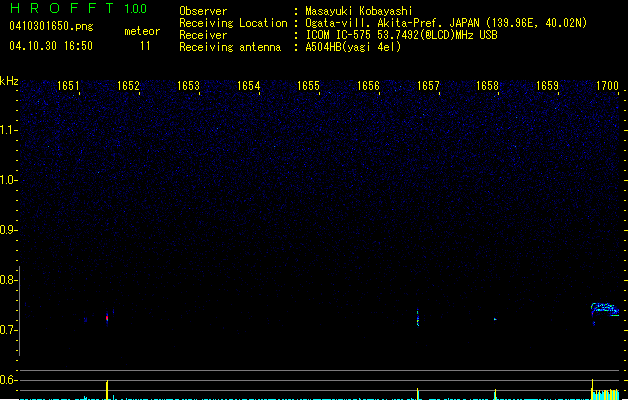The height and width of the screenshot is (400, 629).
Task: Click the HROFFT 1.0.0 title text
Action: [x=79, y=8]
